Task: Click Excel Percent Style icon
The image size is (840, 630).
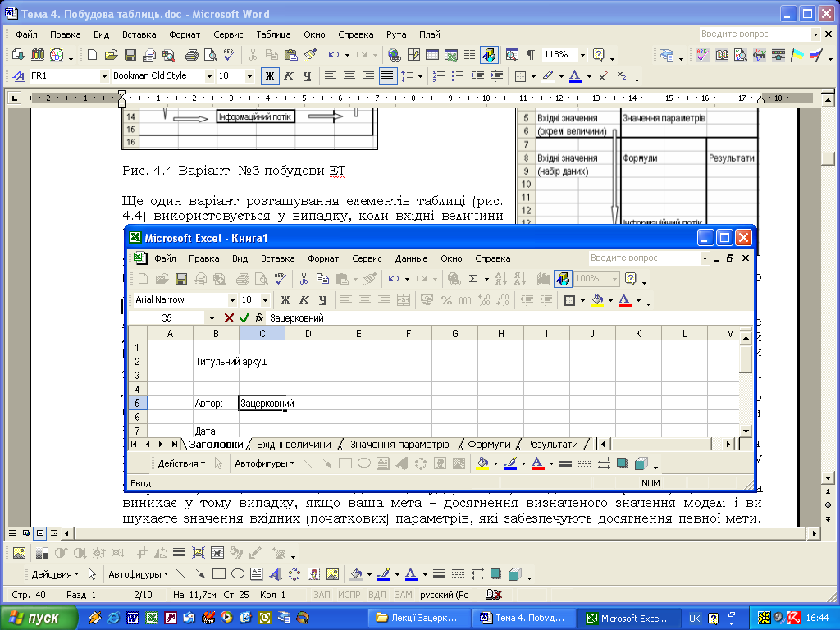Action: point(446,300)
